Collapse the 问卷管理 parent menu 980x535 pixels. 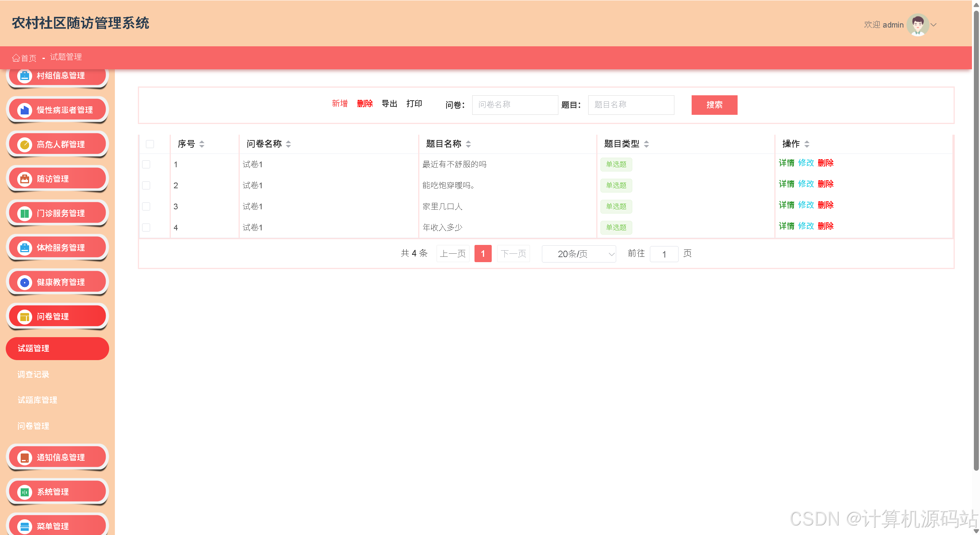point(57,317)
